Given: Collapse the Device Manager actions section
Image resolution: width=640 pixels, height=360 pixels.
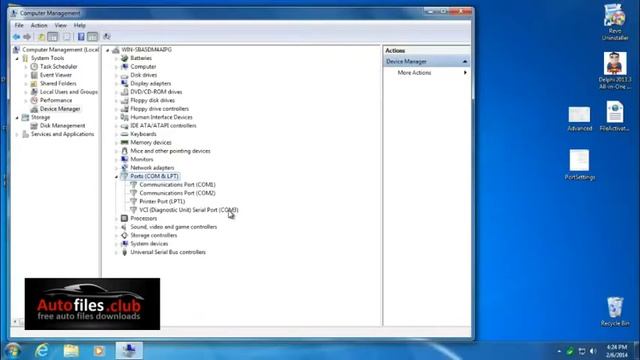Looking at the screenshot, I should pyautogui.click(x=465, y=61).
